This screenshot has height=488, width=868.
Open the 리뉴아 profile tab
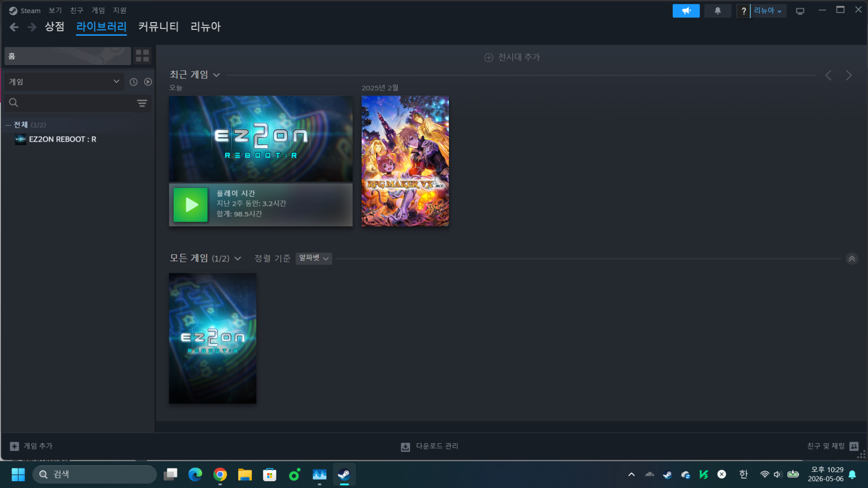click(205, 26)
